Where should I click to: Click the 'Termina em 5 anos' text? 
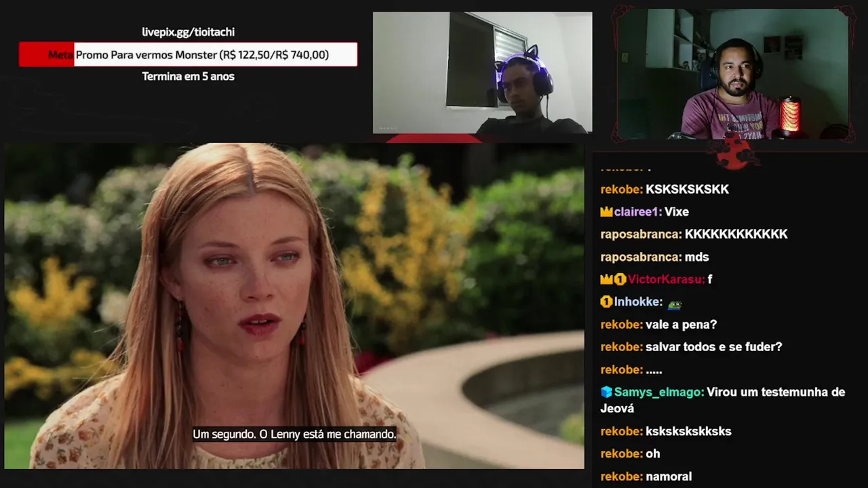(188, 76)
